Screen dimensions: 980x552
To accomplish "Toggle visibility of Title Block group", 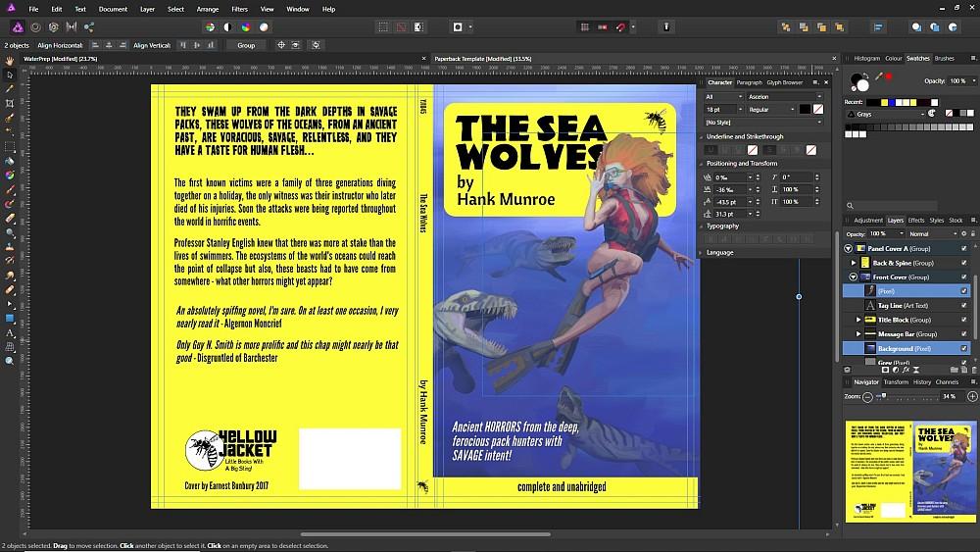I will 963,320.
